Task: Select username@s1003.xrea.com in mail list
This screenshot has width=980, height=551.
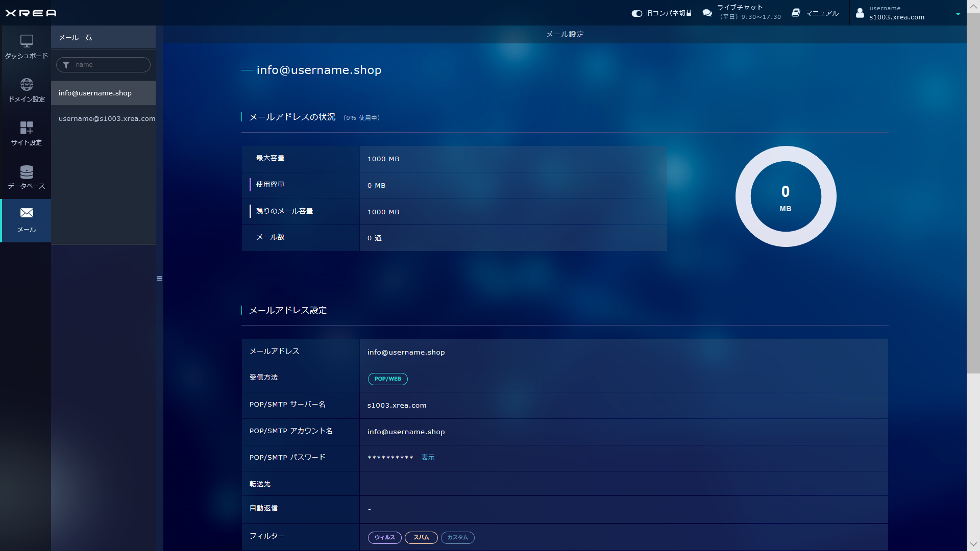Action: pyautogui.click(x=106, y=119)
